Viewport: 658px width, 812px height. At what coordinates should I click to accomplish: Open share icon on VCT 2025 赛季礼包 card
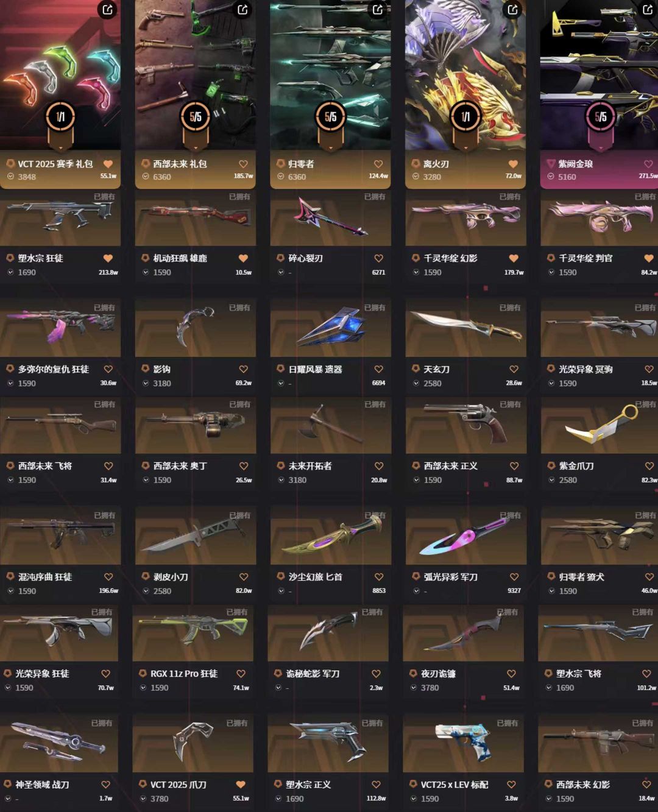107,10
